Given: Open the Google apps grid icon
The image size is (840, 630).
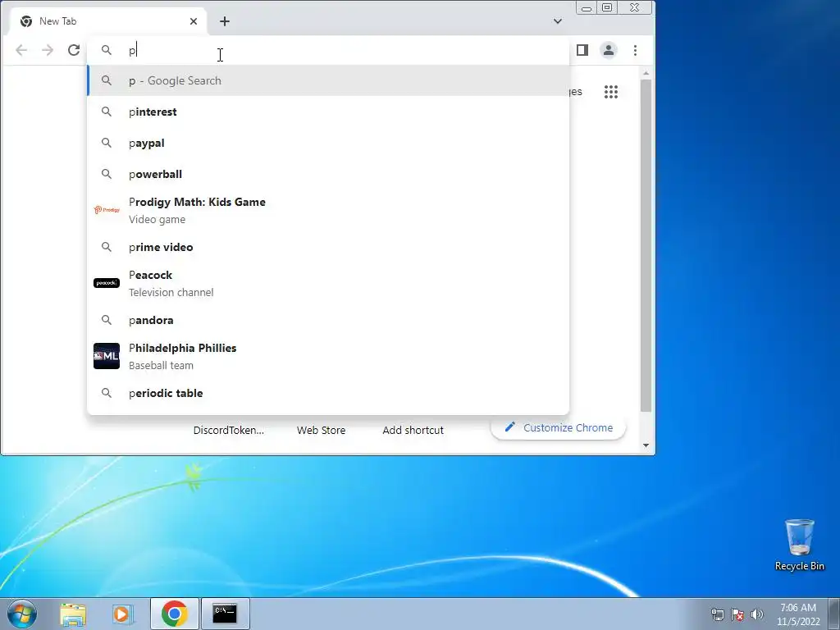Looking at the screenshot, I should tap(611, 92).
